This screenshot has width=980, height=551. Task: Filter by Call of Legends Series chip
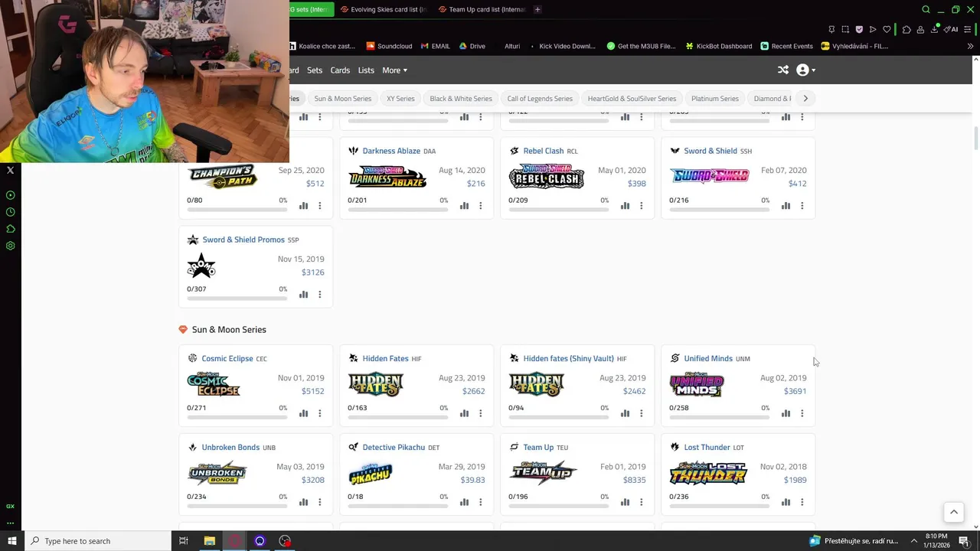tap(540, 99)
